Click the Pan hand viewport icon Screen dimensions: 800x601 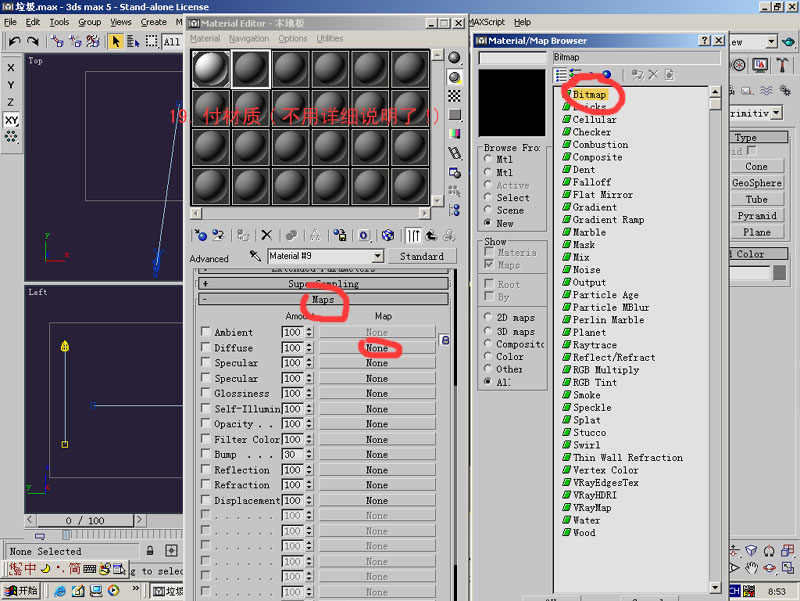point(751,567)
